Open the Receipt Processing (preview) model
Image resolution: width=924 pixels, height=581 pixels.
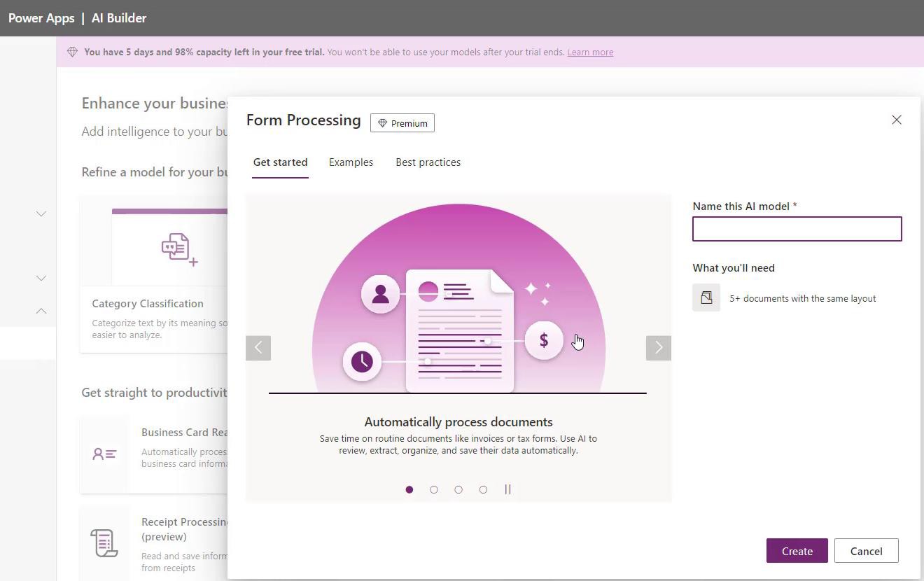(x=185, y=529)
